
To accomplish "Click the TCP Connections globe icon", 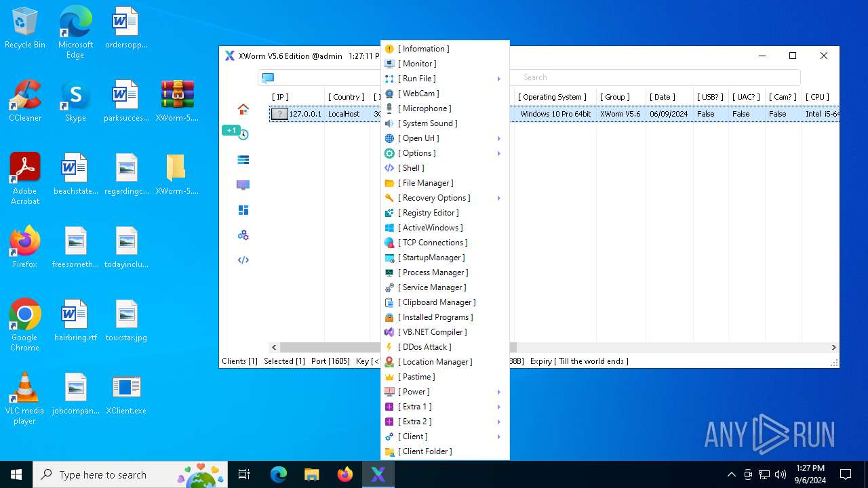I will point(389,243).
